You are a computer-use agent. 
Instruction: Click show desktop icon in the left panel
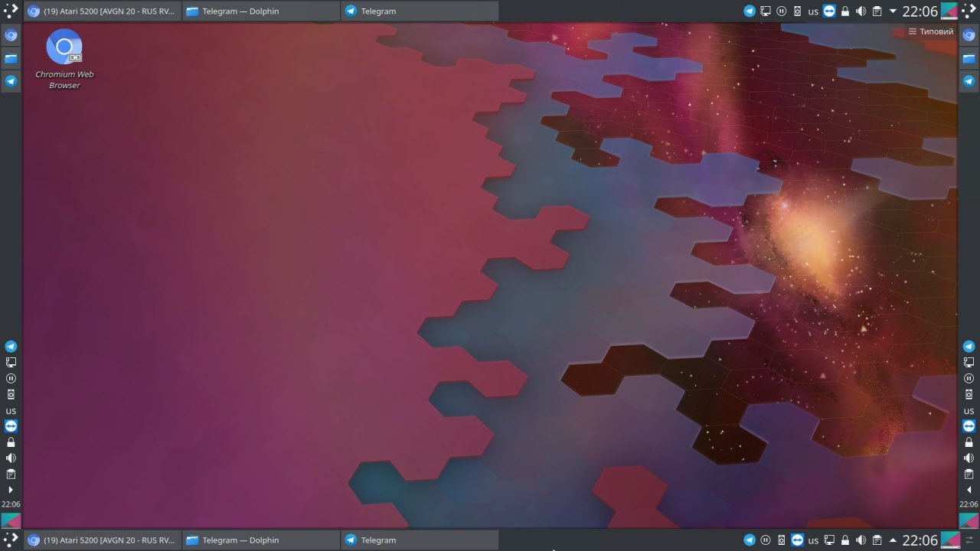[x=11, y=520]
